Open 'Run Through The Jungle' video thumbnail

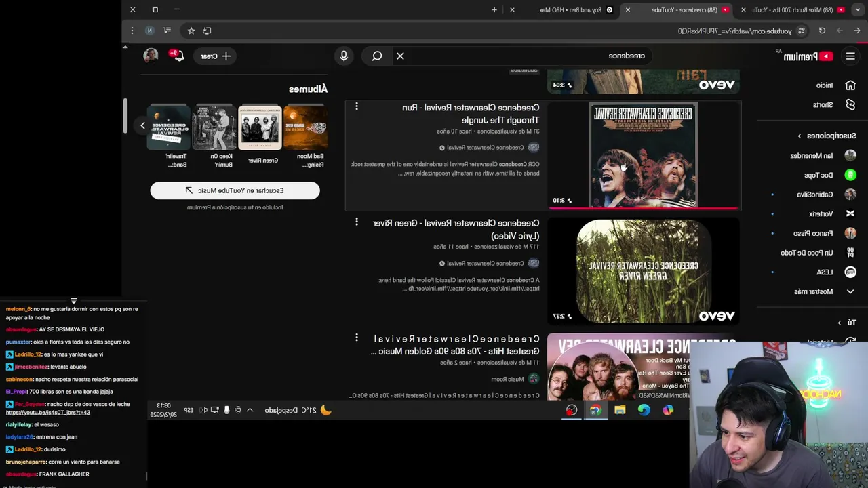point(643,155)
